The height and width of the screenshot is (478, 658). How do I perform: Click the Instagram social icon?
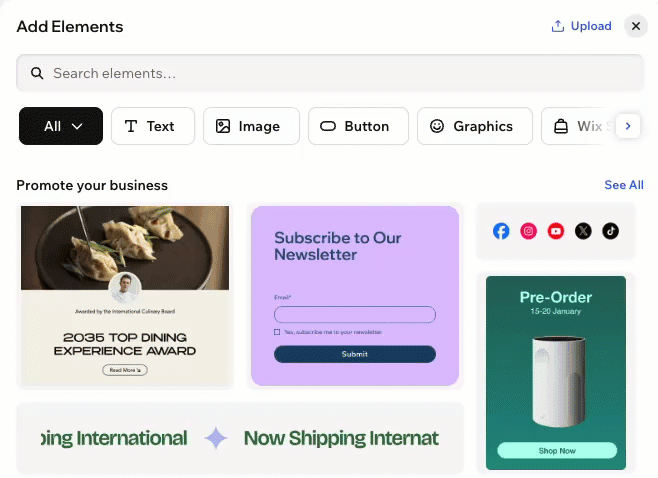[529, 231]
